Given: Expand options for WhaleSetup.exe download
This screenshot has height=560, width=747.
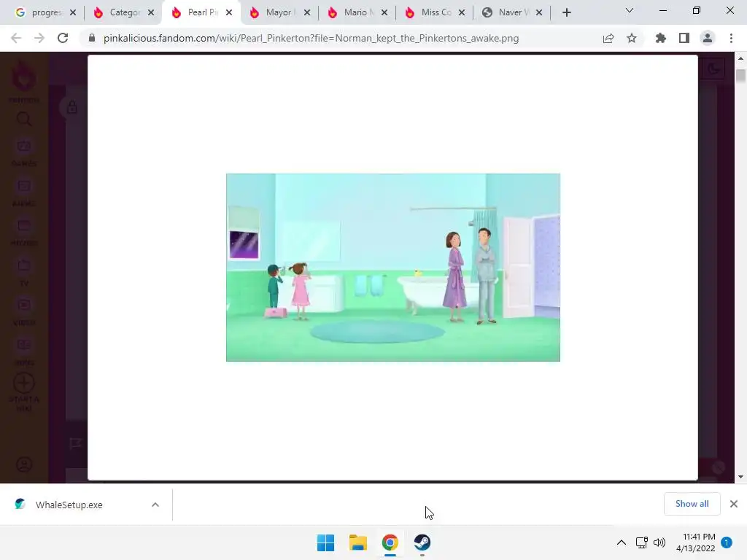Looking at the screenshot, I should point(155,505).
